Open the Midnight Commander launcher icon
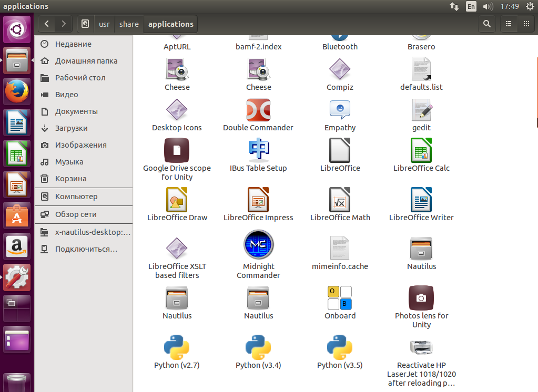The height and width of the screenshot is (392, 538). (258, 245)
